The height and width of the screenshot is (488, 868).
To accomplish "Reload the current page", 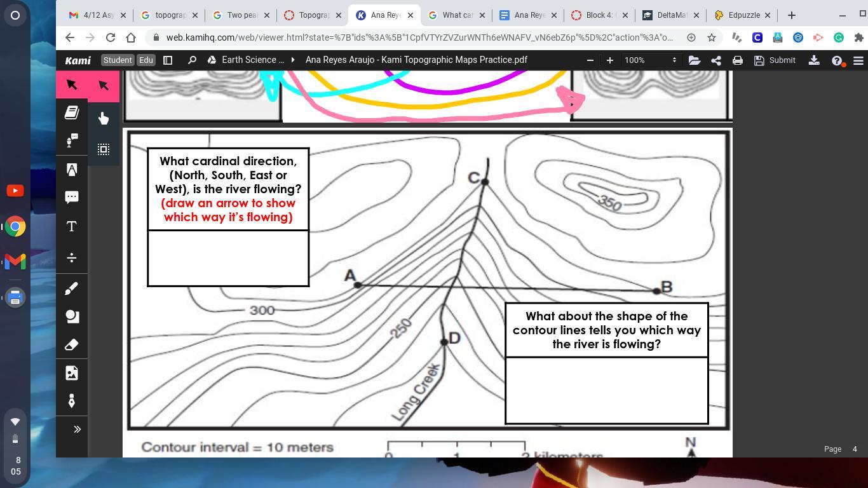I will 111,37.
